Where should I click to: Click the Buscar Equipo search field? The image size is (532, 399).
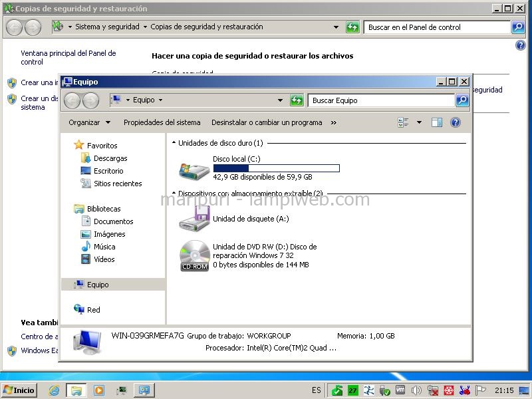[x=381, y=100]
